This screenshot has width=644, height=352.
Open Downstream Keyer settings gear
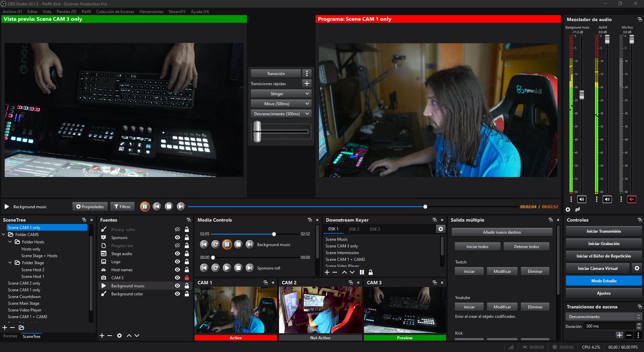(x=441, y=229)
